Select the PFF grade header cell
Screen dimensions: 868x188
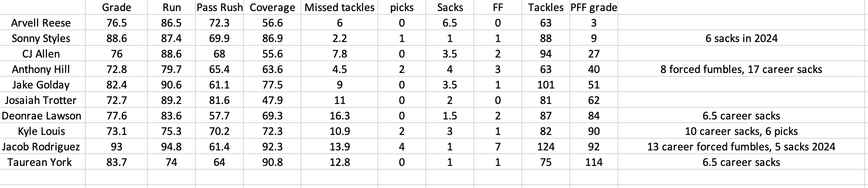coord(594,7)
